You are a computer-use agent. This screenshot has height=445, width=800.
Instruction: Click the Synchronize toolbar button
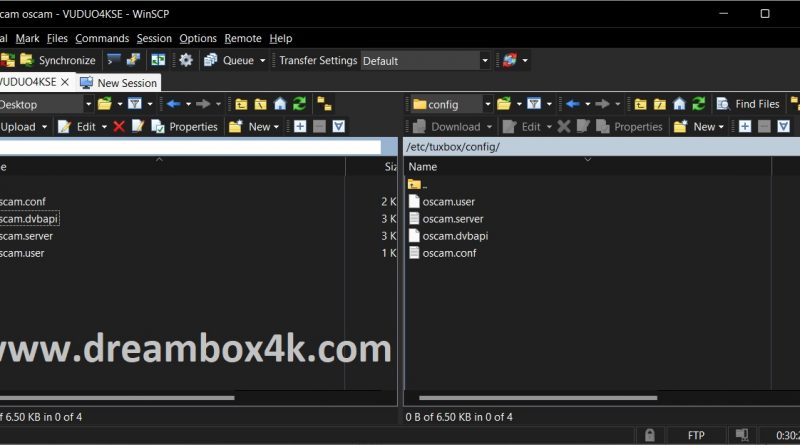click(x=57, y=60)
